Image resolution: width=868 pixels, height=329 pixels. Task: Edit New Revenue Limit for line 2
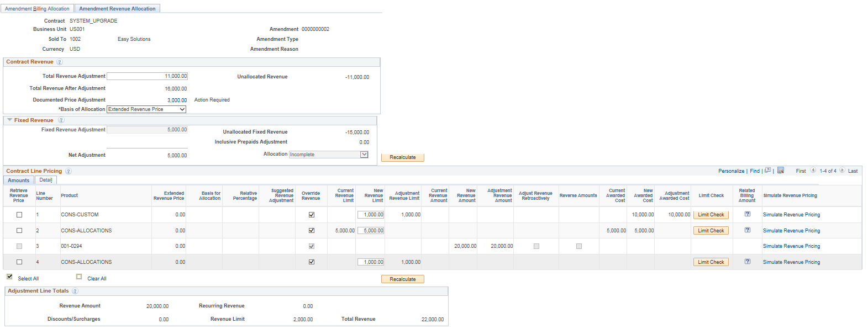(371, 231)
